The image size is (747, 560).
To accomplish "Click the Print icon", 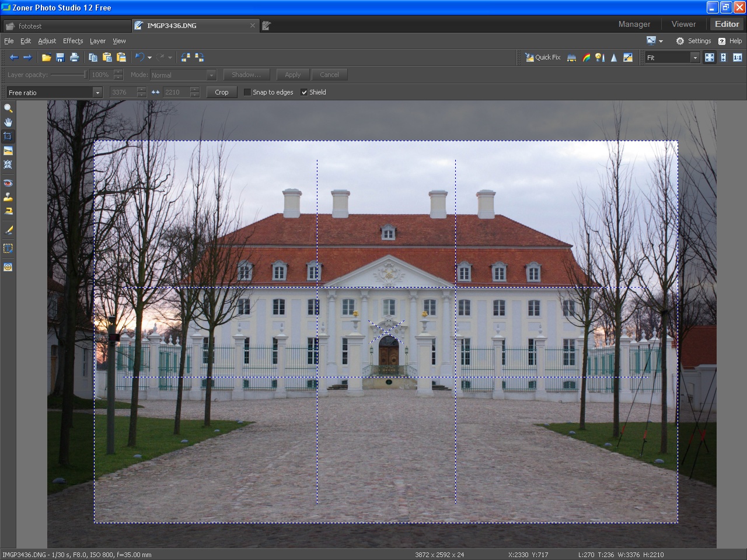I will click(x=74, y=58).
